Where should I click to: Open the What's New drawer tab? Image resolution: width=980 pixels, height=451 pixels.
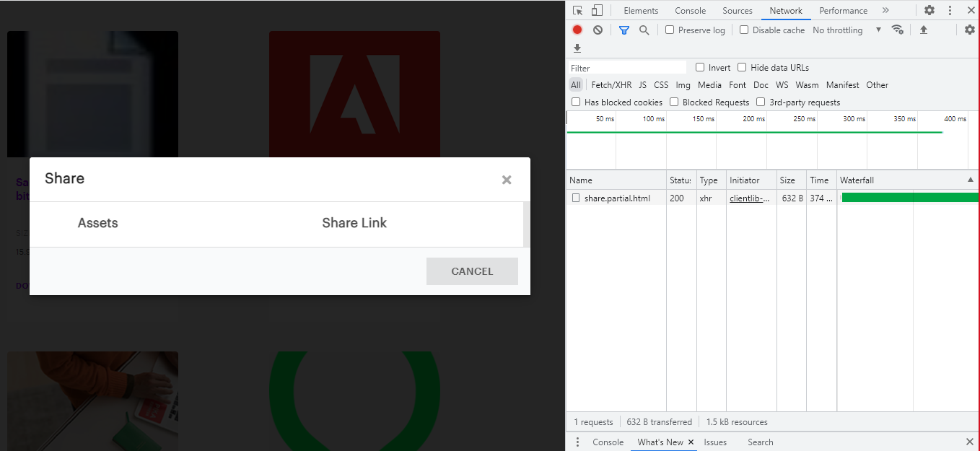[x=660, y=442]
